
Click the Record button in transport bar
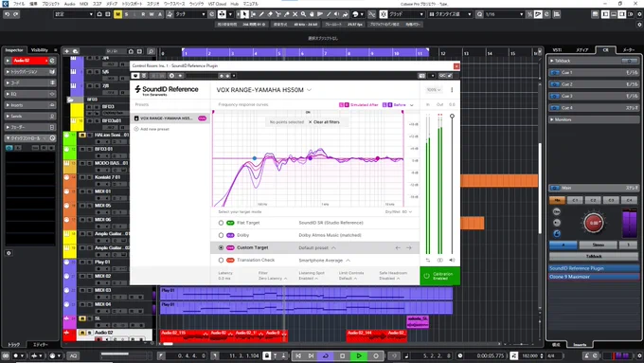point(376,356)
